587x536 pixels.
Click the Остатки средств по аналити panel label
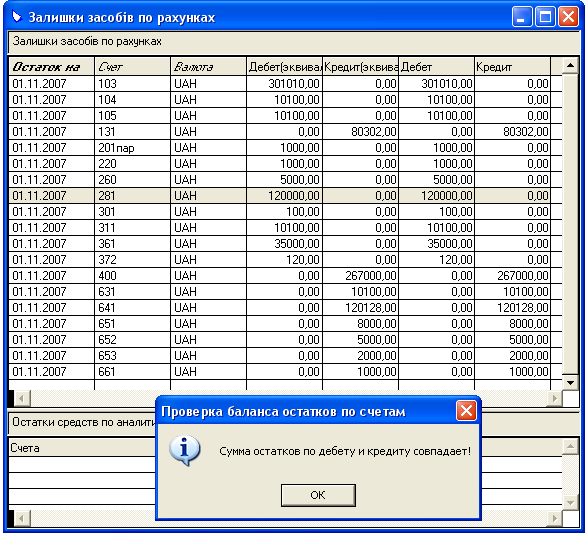pos(84,422)
